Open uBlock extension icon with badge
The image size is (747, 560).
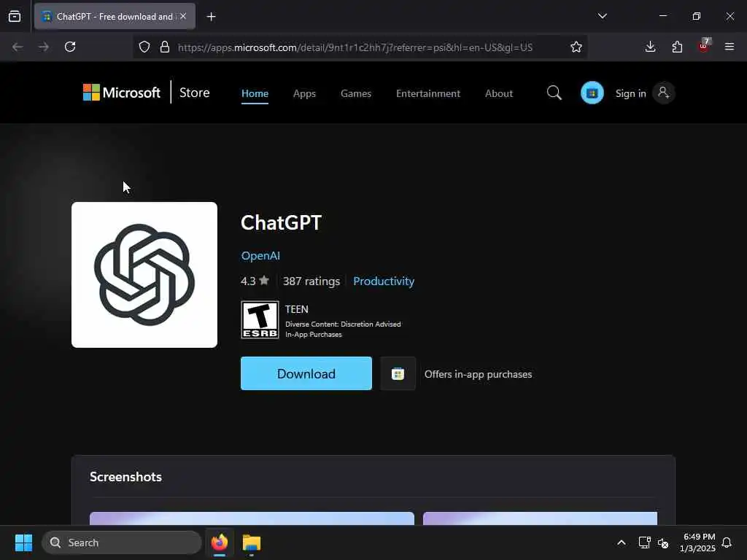click(x=704, y=45)
